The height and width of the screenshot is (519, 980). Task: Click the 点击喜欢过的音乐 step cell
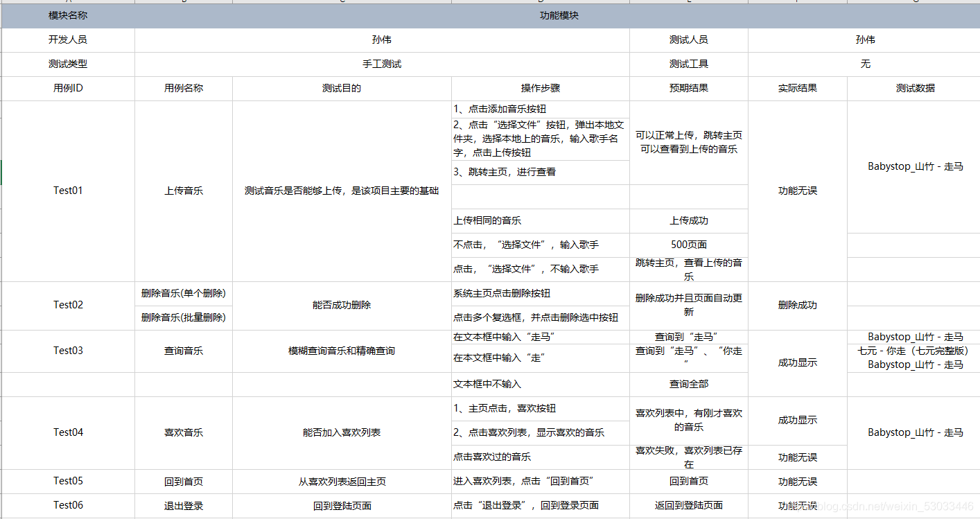click(541, 457)
